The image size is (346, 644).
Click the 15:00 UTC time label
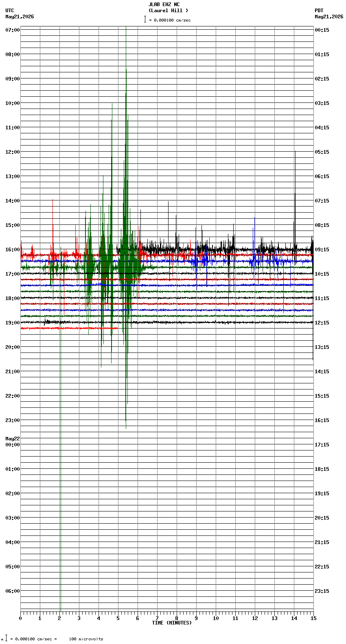[x=13, y=225]
